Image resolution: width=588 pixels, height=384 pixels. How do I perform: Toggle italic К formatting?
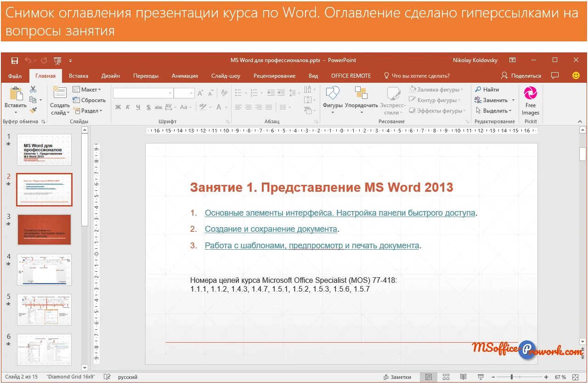[x=128, y=107]
